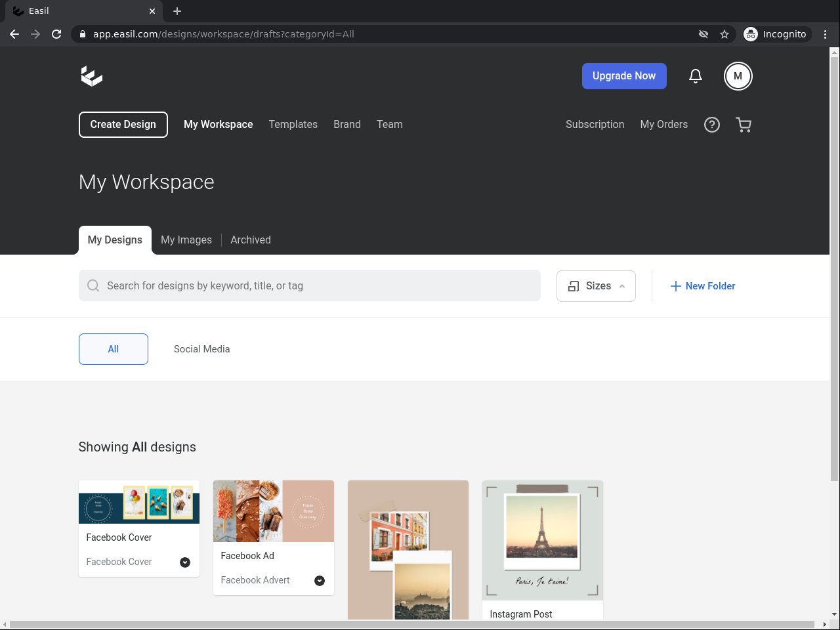Go forward to the next page

[x=35, y=34]
